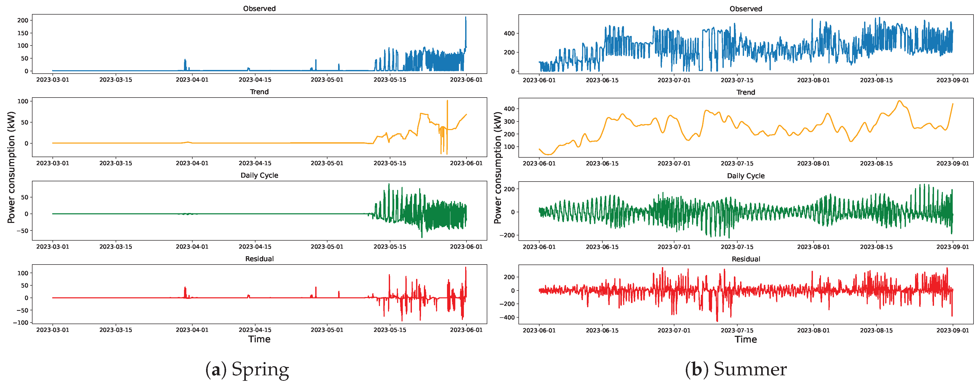Image resolution: width=980 pixels, height=386 pixels.
Task: Click "2023-05-01" tick of Spring Trend plot
Action: click(327, 163)
